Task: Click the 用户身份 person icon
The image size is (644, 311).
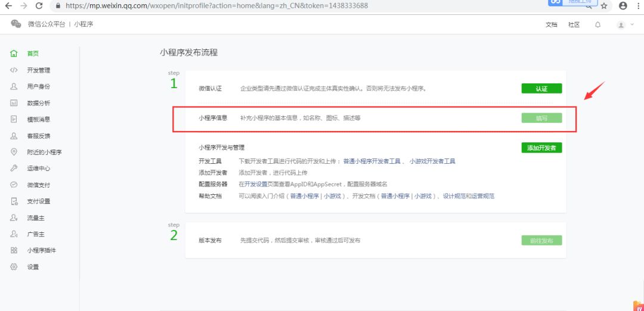Action: (x=14, y=86)
